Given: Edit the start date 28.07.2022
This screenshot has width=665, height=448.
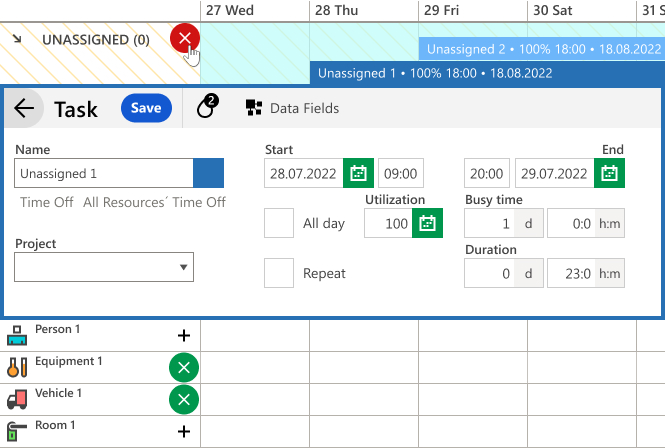Looking at the screenshot, I should [304, 173].
